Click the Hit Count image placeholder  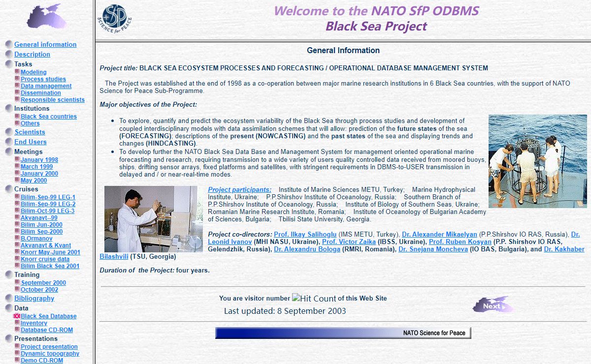pos(314,298)
